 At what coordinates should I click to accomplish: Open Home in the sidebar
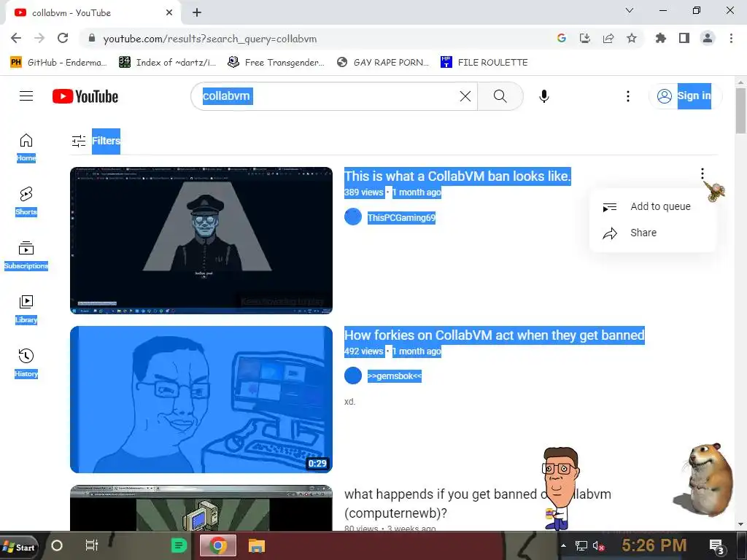tap(26, 147)
